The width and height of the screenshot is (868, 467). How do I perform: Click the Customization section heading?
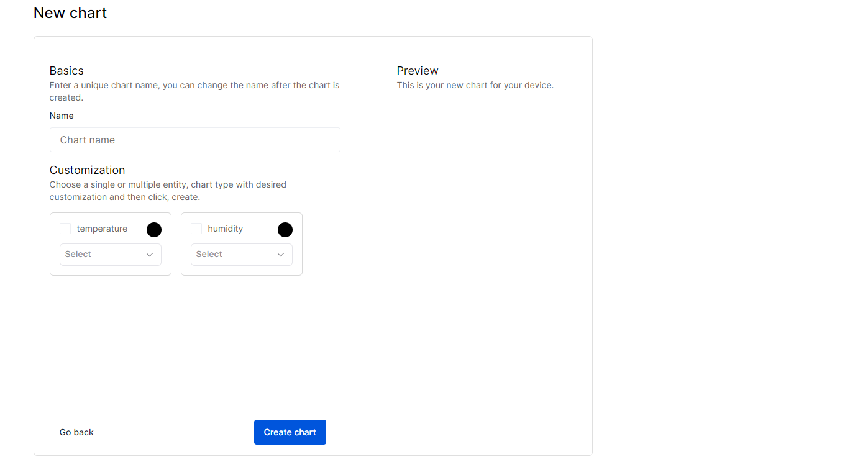[87, 170]
